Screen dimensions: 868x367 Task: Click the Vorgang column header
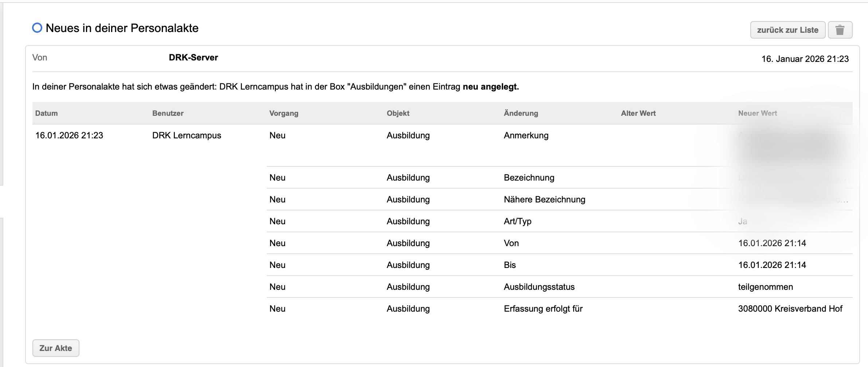pyautogui.click(x=284, y=113)
